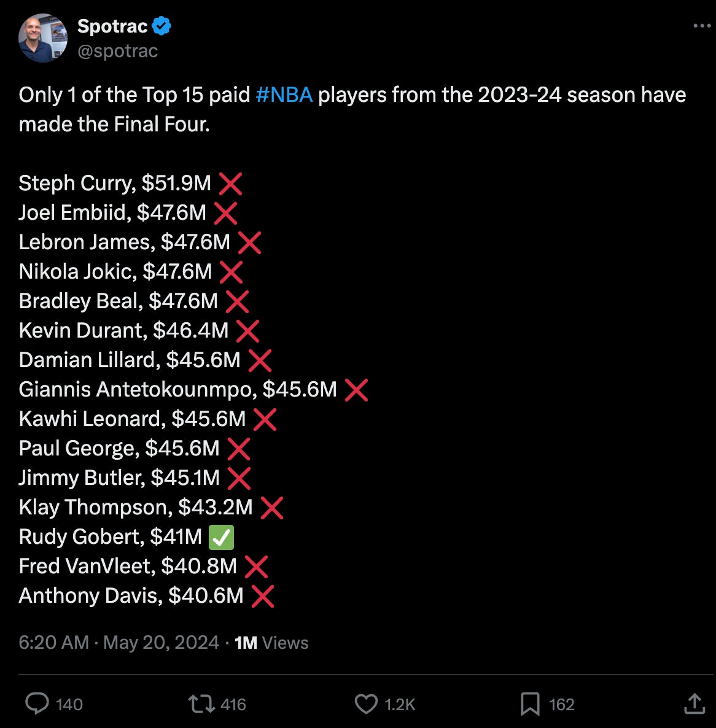Click the Spotrac profile picture
Image resolution: width=716 pixels, height=728 pixels.
pyautogui.click(x=43, y=38)
